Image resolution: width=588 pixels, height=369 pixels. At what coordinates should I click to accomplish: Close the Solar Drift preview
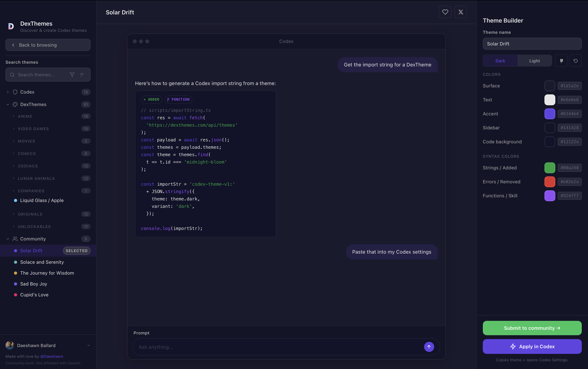(x=460, y=12)
